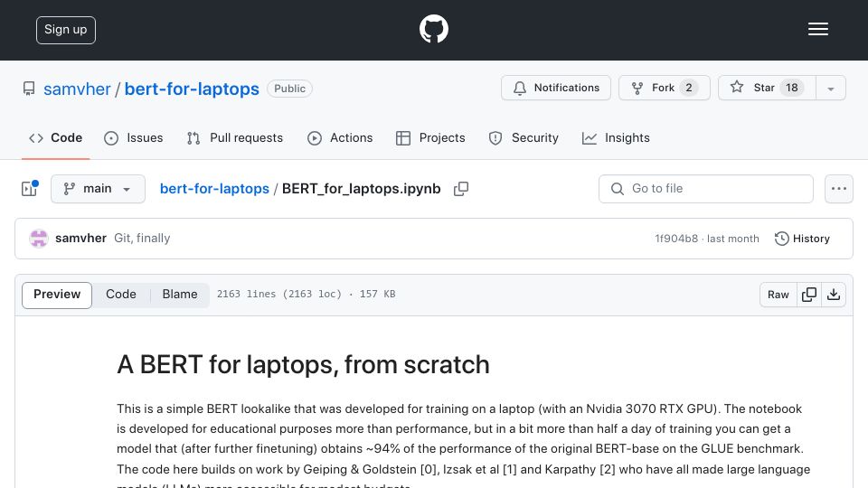Copy raw file contents icon
Viewport: 868px width, 488px height.
tap(808, 295)
